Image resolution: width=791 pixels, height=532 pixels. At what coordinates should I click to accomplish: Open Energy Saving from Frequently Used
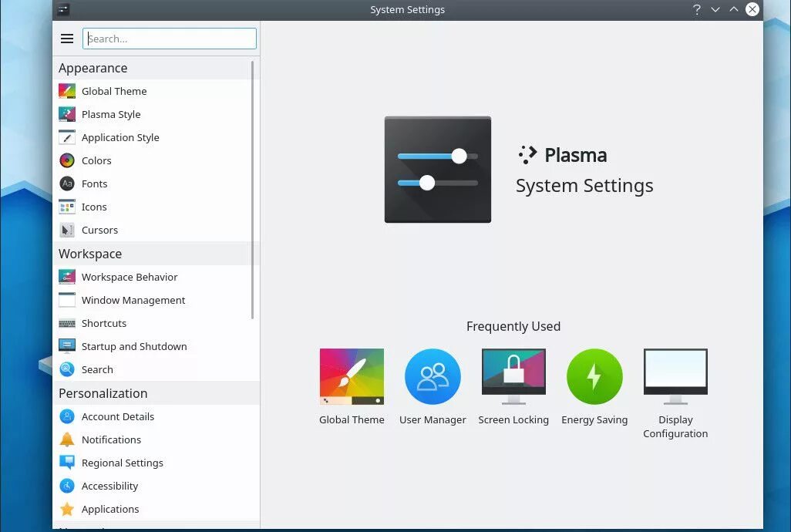pos(594,386)
